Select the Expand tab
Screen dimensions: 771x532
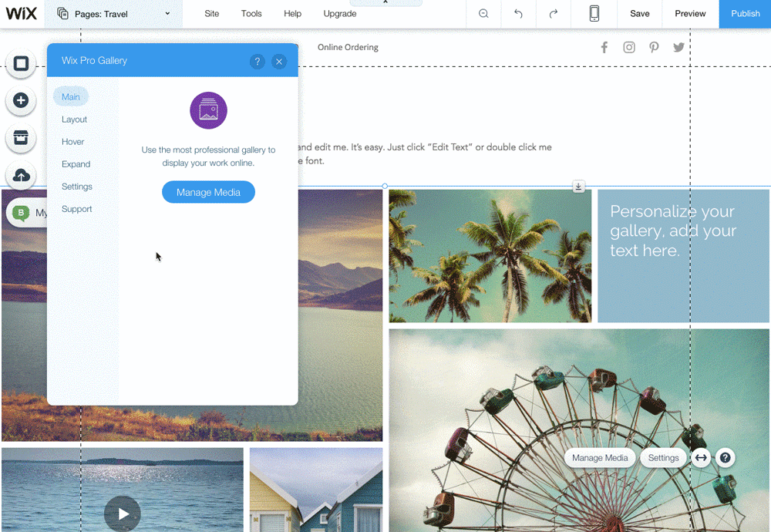click(76, 164)
